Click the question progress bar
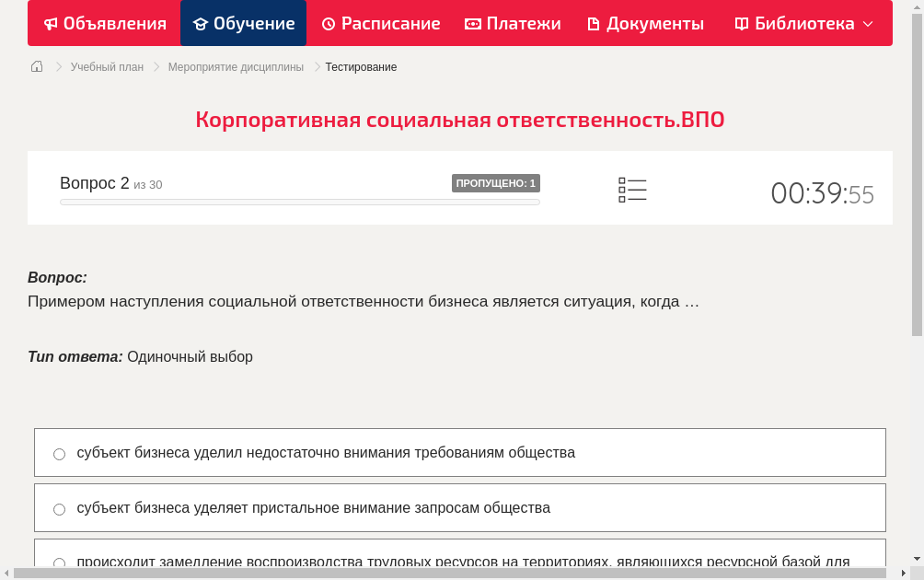 coord(299,202)
